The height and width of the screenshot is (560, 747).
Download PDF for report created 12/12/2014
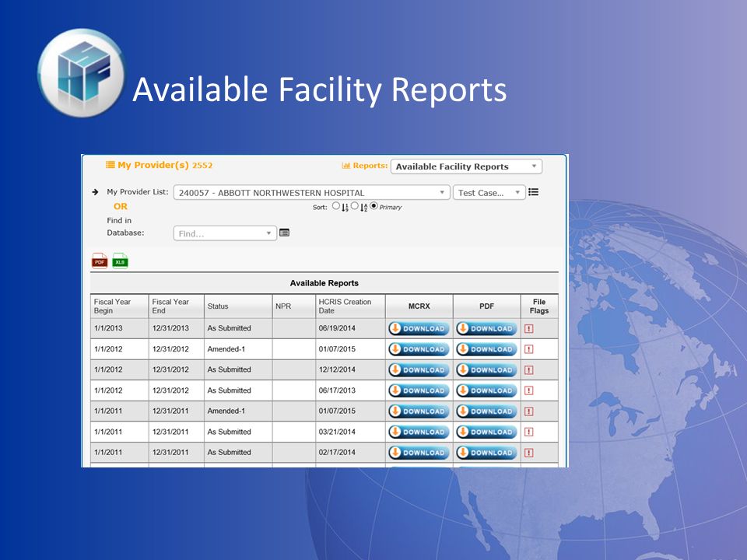[486, 370]
